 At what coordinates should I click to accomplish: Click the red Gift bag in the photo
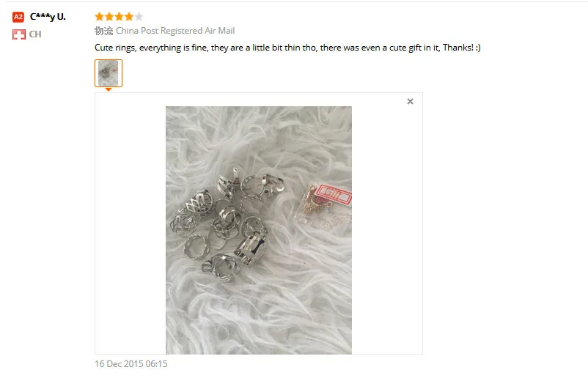[326, 208]
